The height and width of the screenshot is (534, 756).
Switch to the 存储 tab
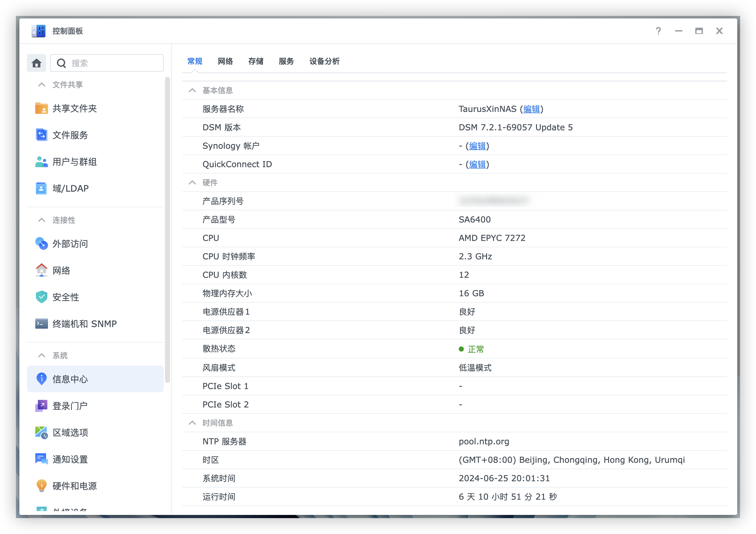(256, 61)
